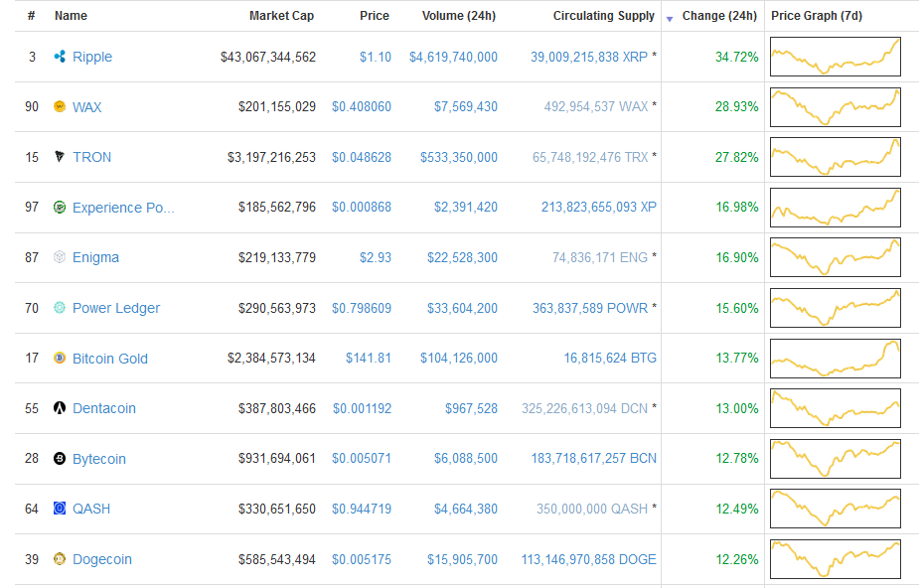Image resolution: width=920 pixels, height=588 pixels.
Task: Click the Experience Points coin logo icon
Action: click(60, 208)
